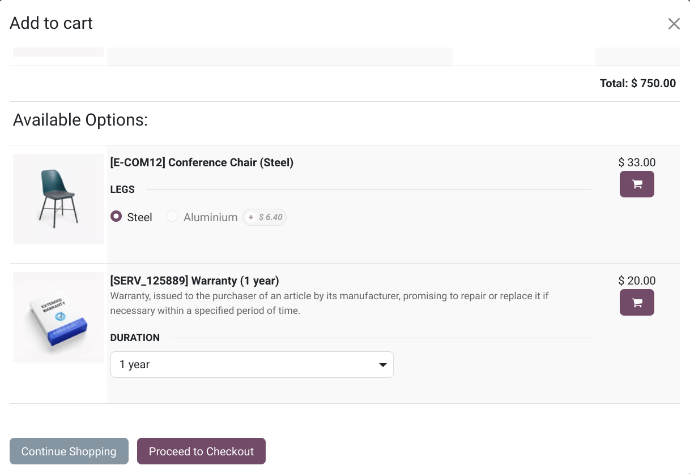Click the DURATION attribute label
690x474 pixels.
[134, 338]
